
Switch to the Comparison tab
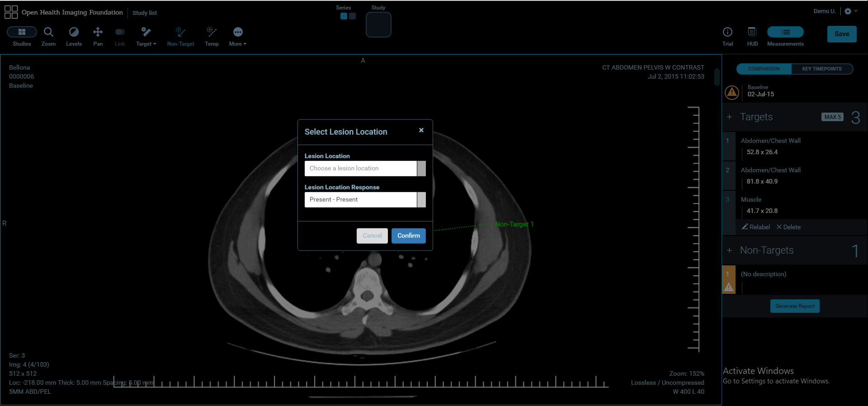point(764,69)
